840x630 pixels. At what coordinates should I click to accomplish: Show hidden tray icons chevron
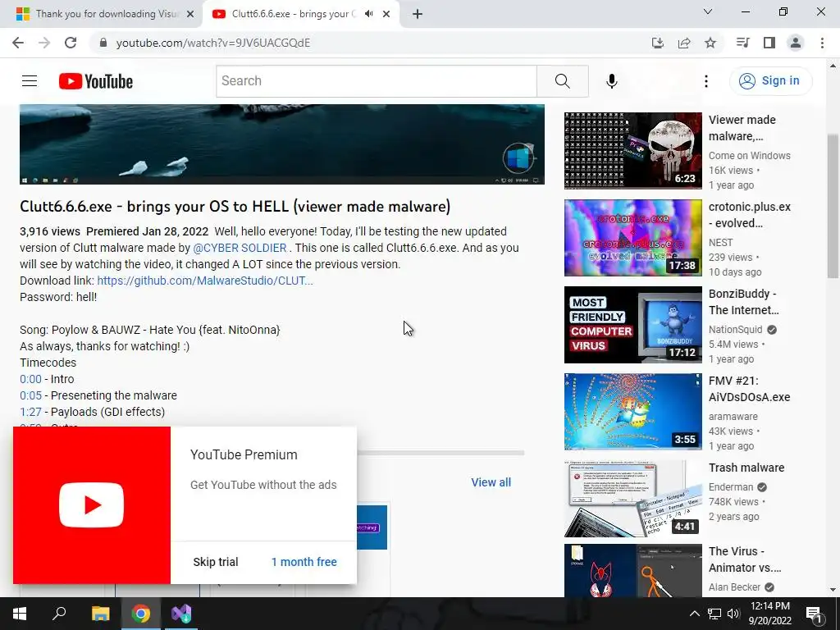tap(694, 614)
